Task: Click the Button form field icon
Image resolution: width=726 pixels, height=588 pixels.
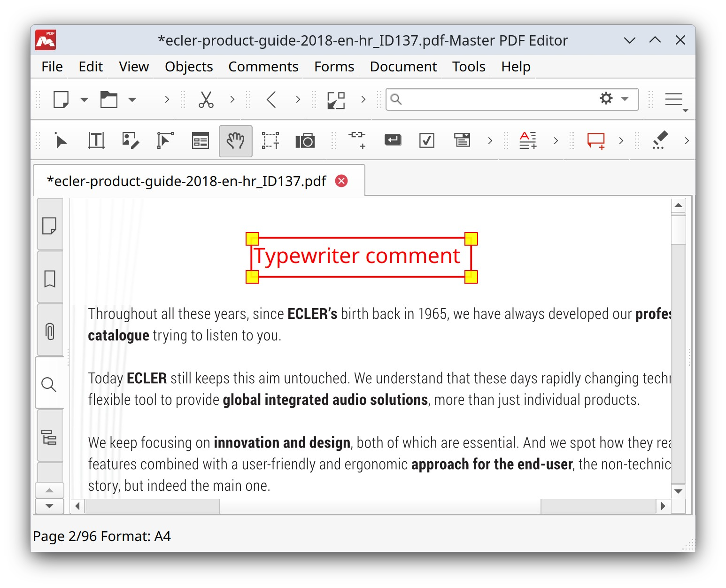Action: coord(393,140)
